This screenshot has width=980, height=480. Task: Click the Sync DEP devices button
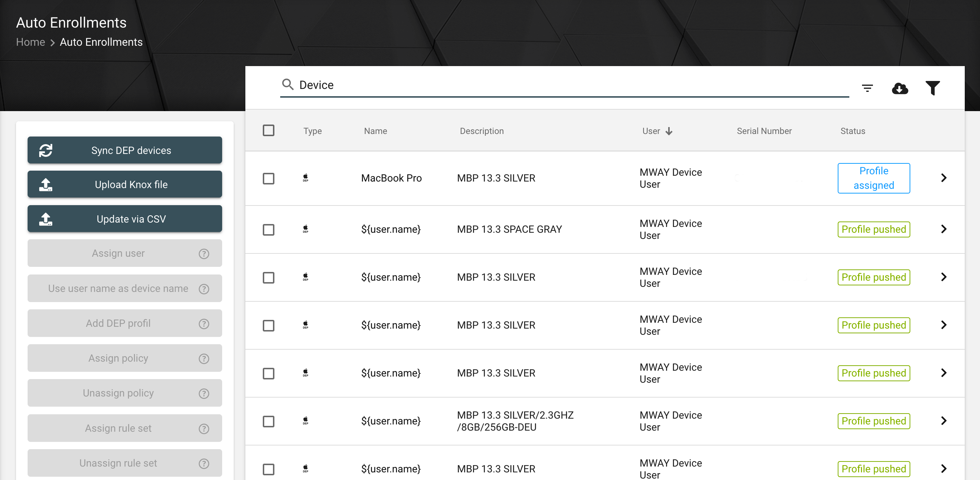click(125, 150)
